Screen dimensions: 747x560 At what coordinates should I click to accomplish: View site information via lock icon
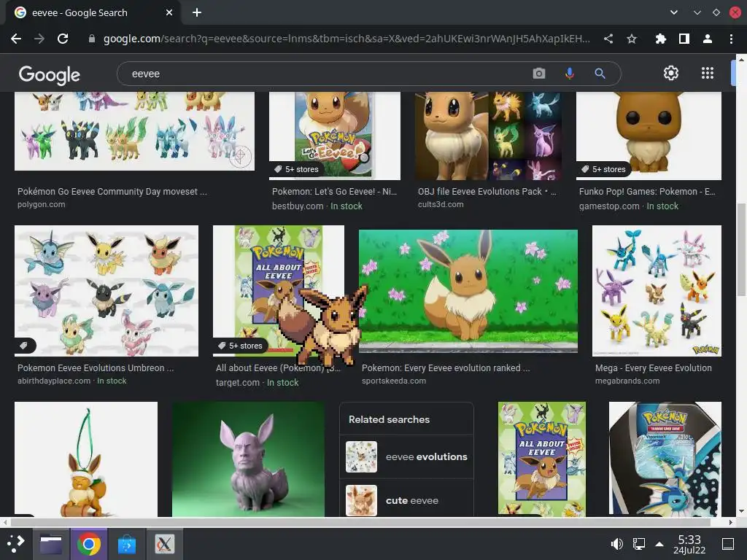pyautogui.click(x=92, y=39)
